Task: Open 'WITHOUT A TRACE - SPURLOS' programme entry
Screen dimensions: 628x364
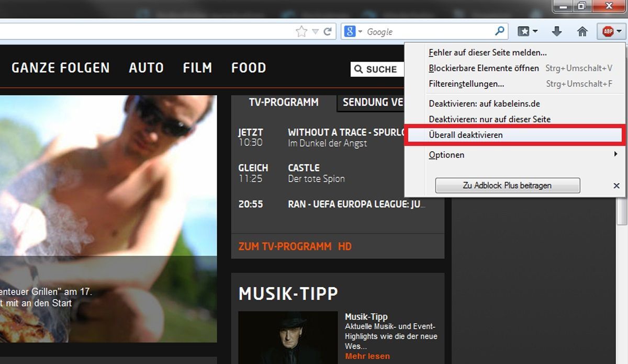Action: [347, 132]
